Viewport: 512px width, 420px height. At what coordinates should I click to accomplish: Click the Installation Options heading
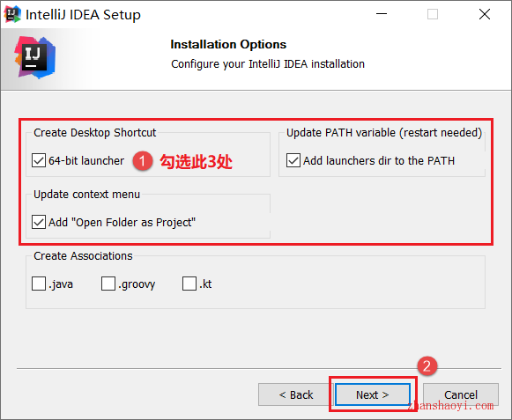228,44
